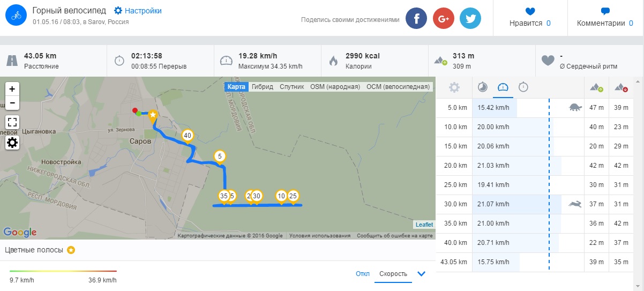Open splits table settings gear

(454, 87)
